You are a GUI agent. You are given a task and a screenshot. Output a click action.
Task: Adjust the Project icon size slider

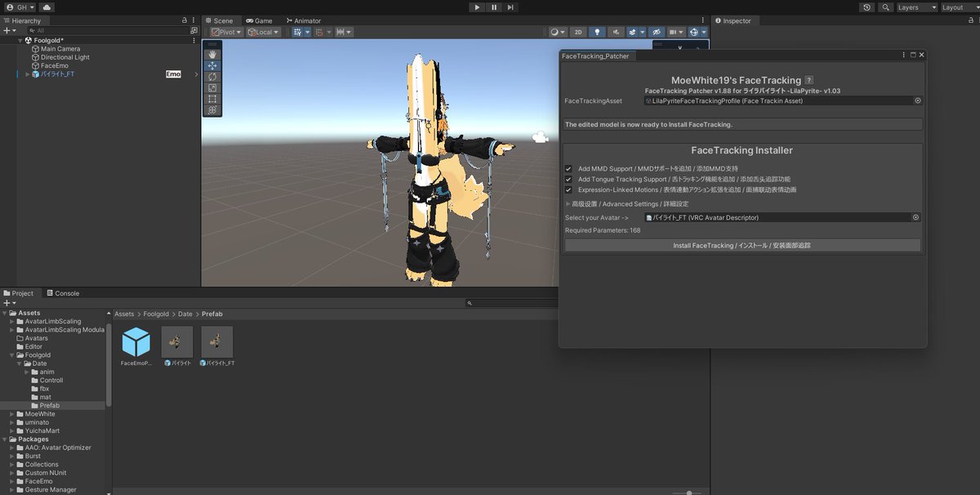coord(688,493)
